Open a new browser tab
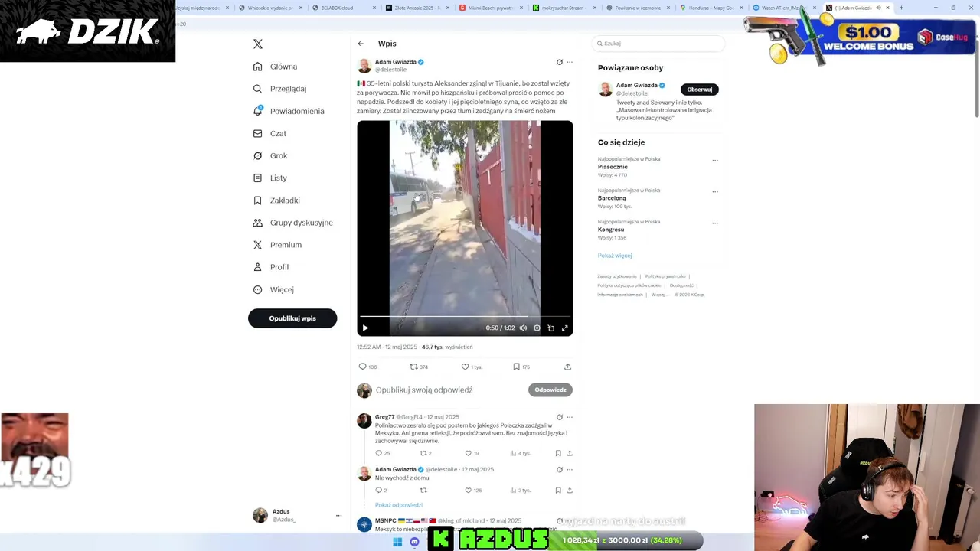Viewport: 980px width, 551px height. point(901,8)
